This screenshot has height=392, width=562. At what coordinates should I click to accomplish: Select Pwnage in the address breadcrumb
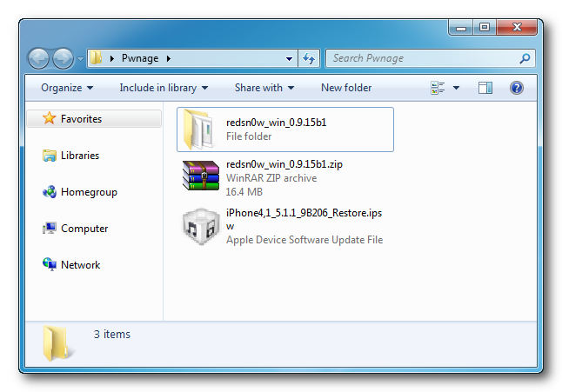coord(140,58)
